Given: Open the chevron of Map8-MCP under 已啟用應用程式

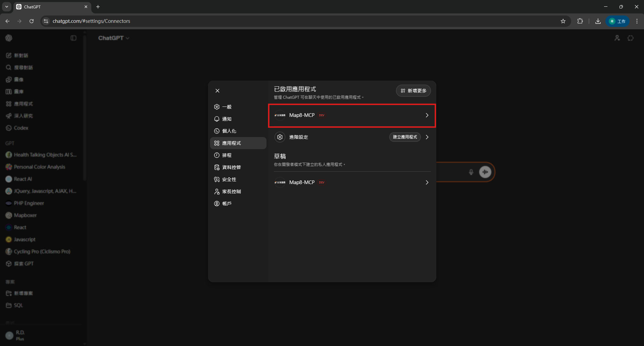Looking at the screenshot, I should tap(427, 115).
